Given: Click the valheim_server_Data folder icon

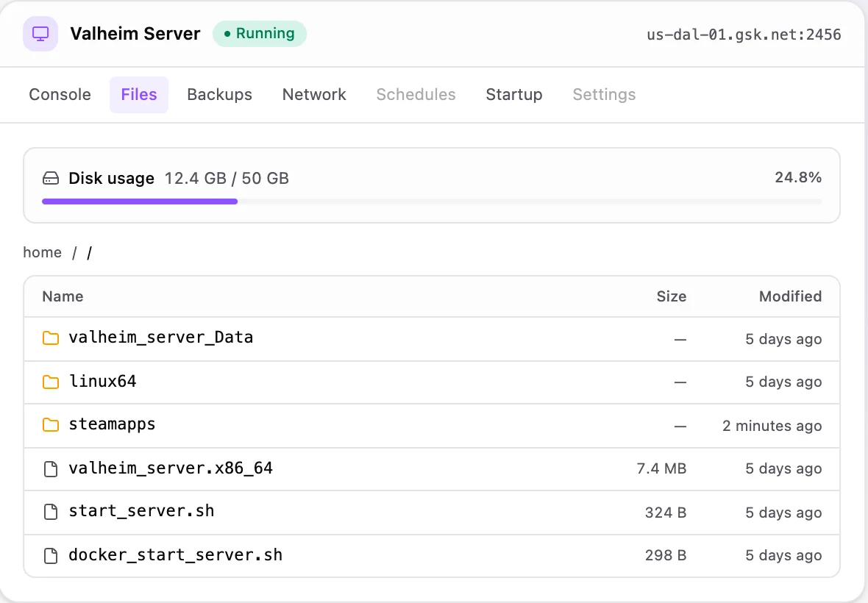Looking at the screenshot, I should (50, 338).
